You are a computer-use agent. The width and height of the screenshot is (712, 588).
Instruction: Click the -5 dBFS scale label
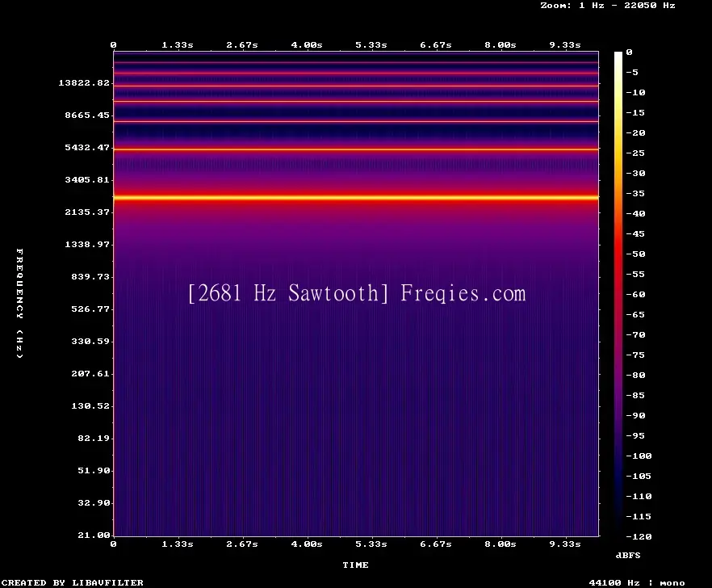point(632,72)
